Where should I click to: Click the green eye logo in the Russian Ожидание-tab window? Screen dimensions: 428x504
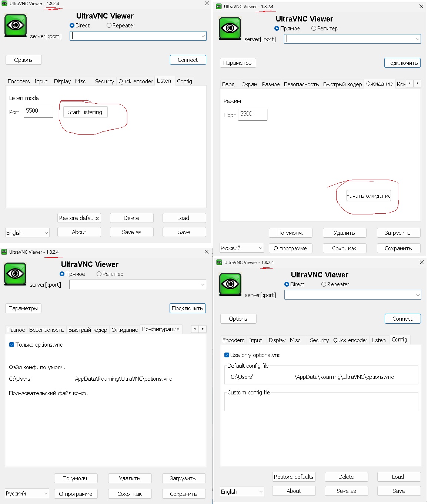(230, 29)
